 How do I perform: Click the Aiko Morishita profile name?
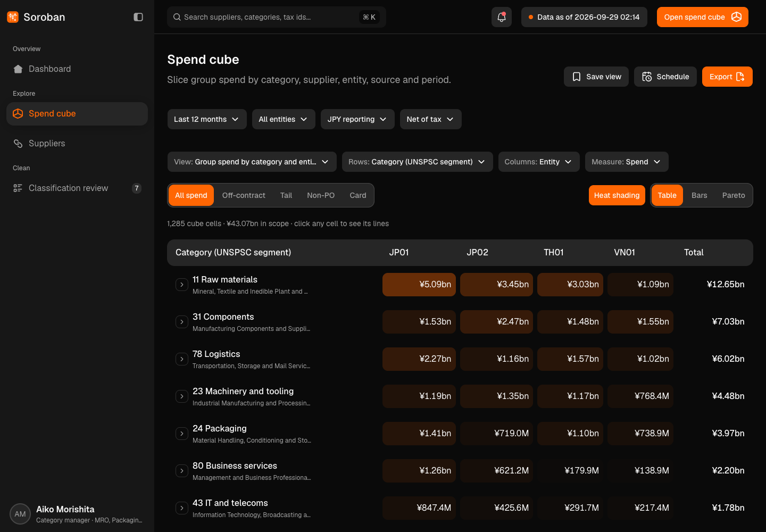tap(65, 509)
